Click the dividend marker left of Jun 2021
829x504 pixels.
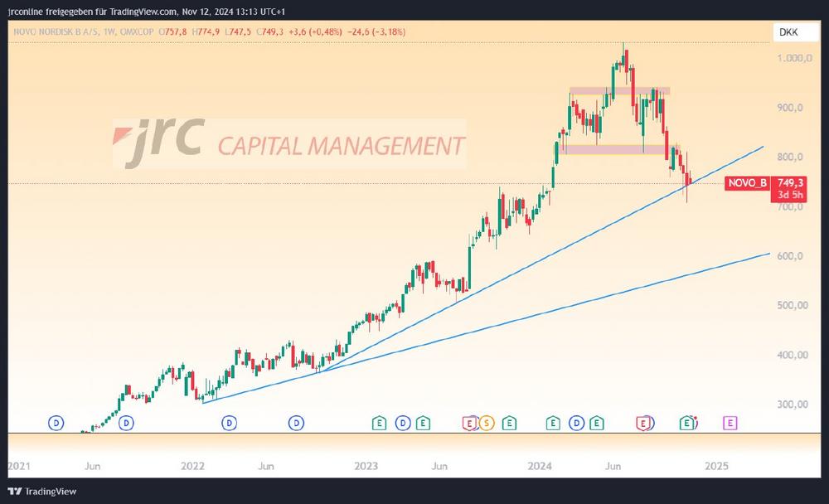pyautogui.click(x=56, y=423)
